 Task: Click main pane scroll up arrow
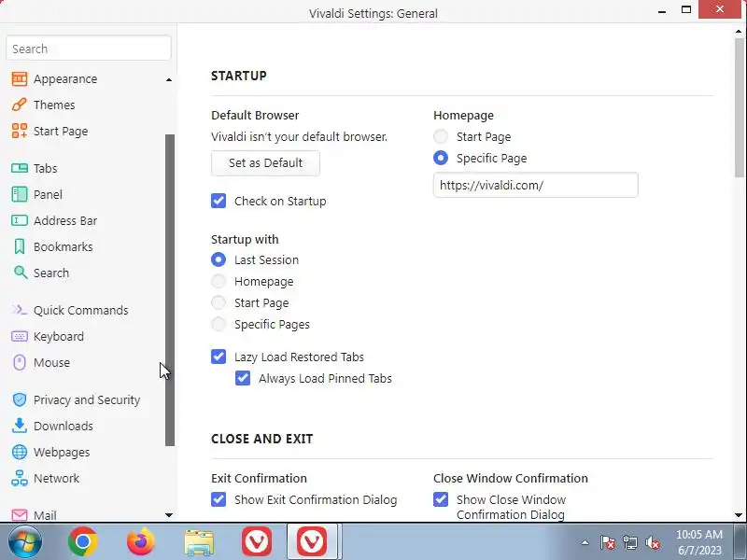739,32
